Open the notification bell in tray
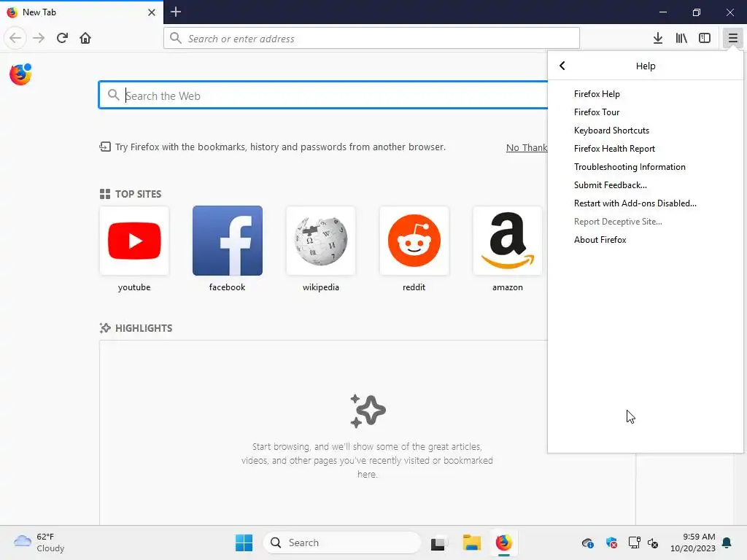Viewport: 747px width, 560px height. [727, 542]
